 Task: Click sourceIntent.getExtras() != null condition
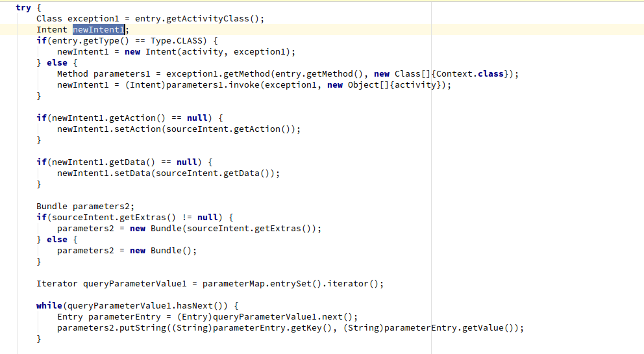[x=135, y=218]
